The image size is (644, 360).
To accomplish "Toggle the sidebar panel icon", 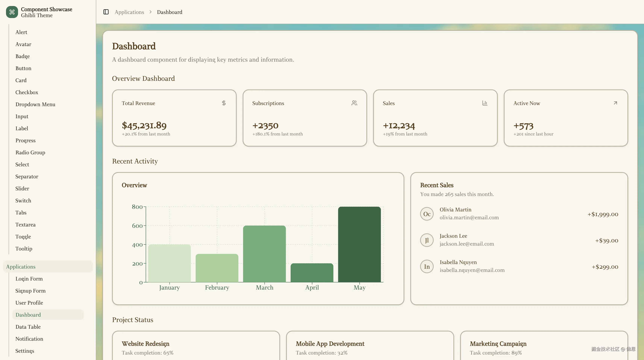I will pyautogui.click(x=106, y=12).
